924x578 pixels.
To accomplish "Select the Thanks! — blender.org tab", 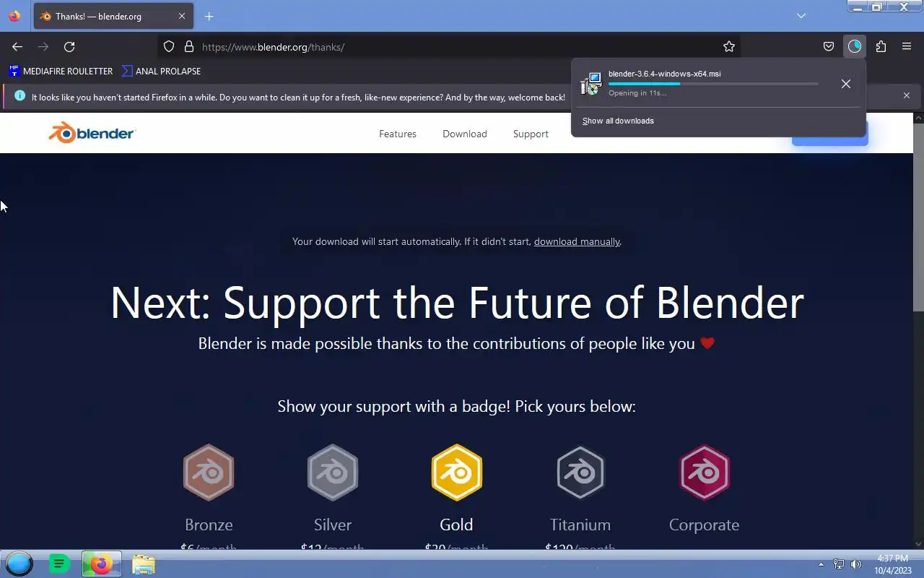I will pyautogui.click(x=113, y=16).
